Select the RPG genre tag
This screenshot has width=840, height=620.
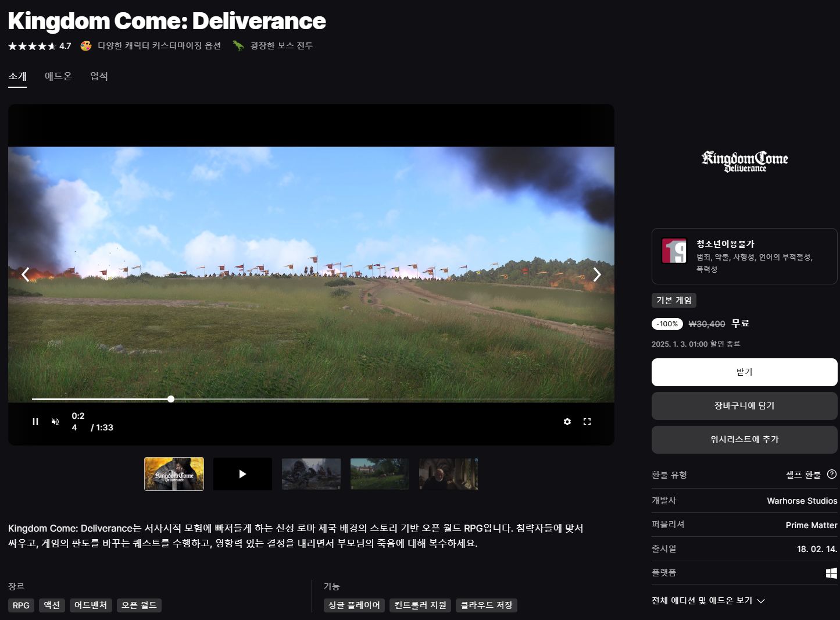(x=21, y=605)
